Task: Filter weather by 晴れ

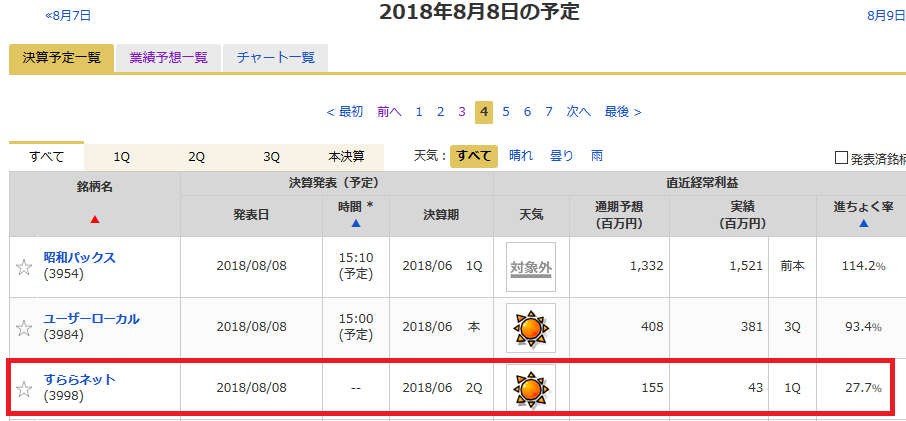Action: tap(521, 156)
